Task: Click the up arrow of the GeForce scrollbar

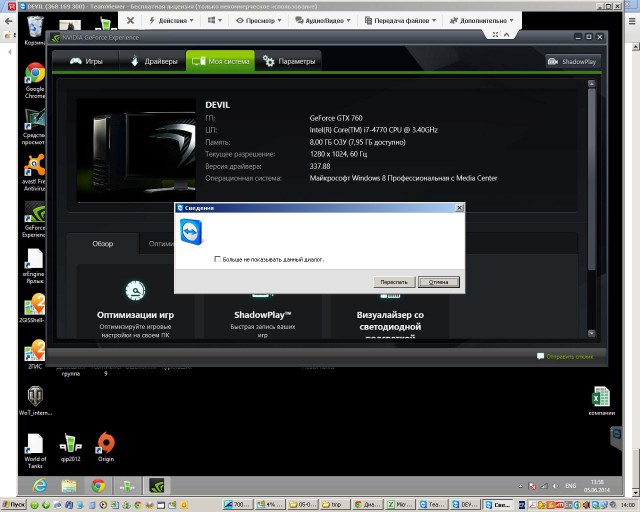Action: pyautogui.click(x=591, y=84)
